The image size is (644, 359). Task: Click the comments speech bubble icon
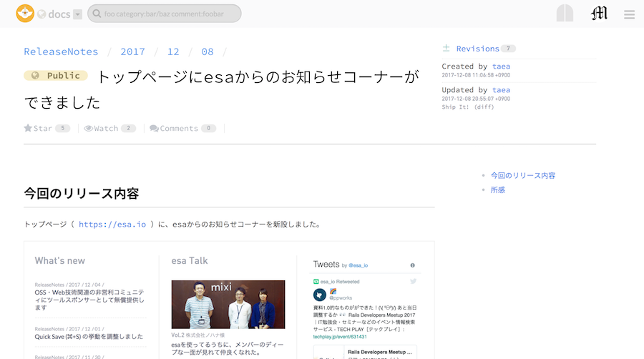coord(154,129)
